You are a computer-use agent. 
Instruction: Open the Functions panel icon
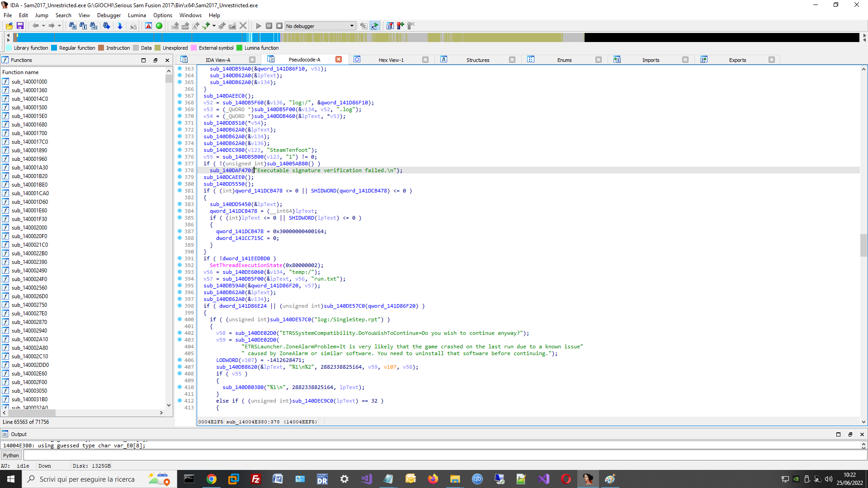click(5, 60)
